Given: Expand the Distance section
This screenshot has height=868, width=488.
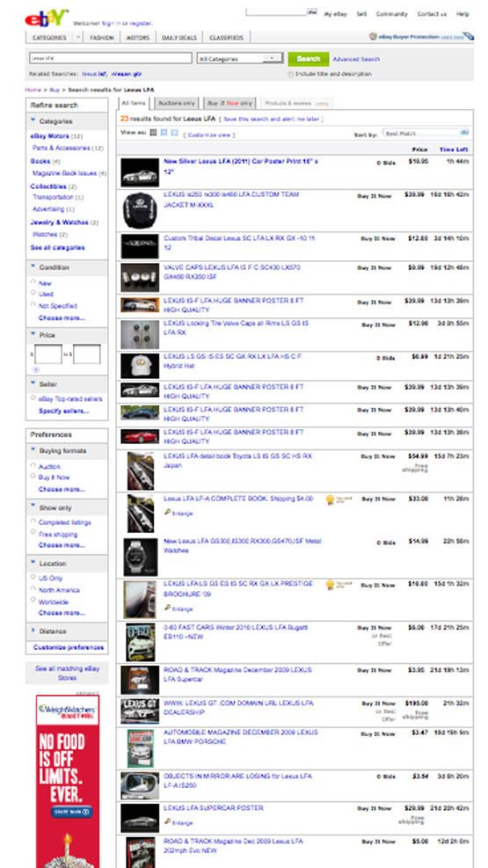Looking at the screenshot, I should tap(33, 631).
